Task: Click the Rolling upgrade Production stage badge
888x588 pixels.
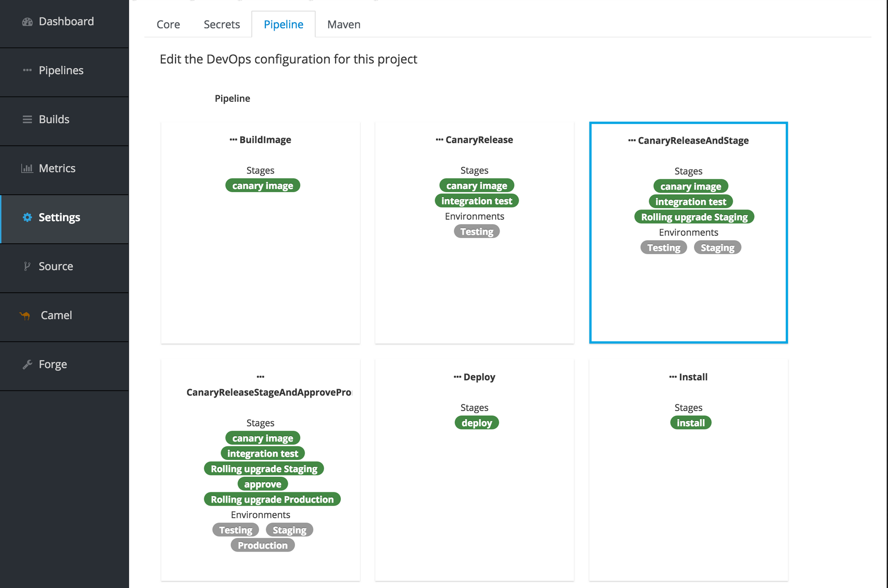Action: click(272, 499)
